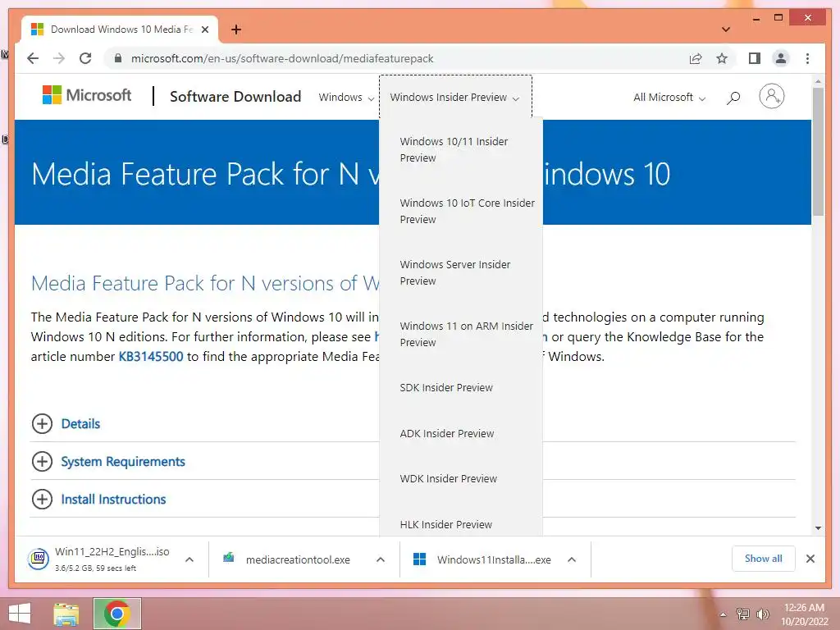Open options for mediacreationtool.exe download
This screenshot has width=840, height=630.
[381, 559]
